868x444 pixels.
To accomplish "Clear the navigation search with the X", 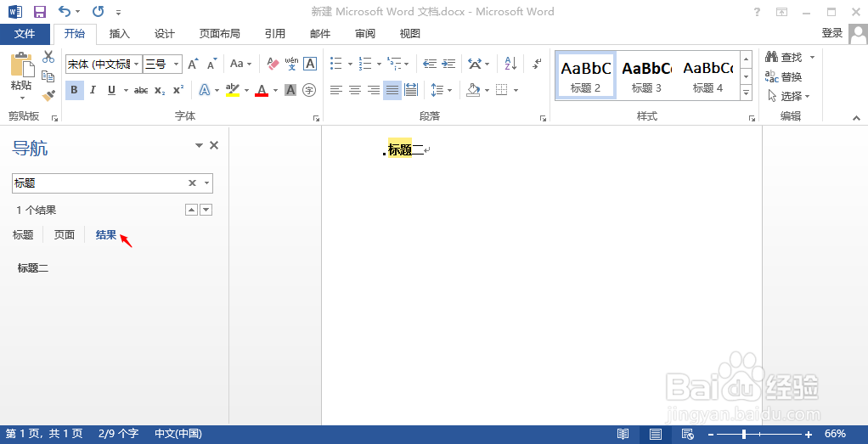I will (192, 183).
